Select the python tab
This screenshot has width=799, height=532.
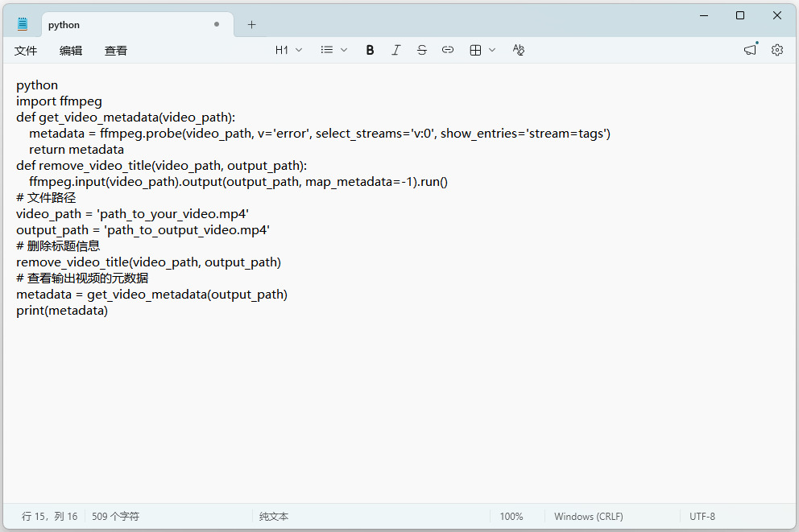(x=138, y=25)
